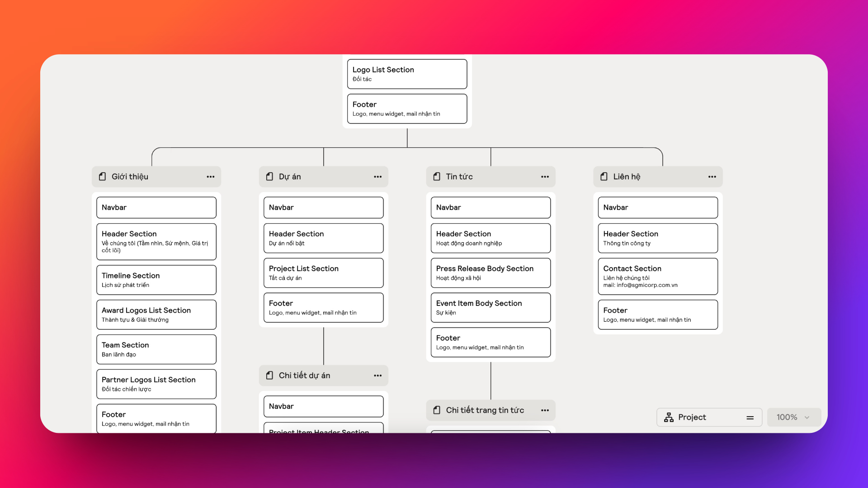
Task: Select the Press Release Body Section card
Action: [491, 272]
